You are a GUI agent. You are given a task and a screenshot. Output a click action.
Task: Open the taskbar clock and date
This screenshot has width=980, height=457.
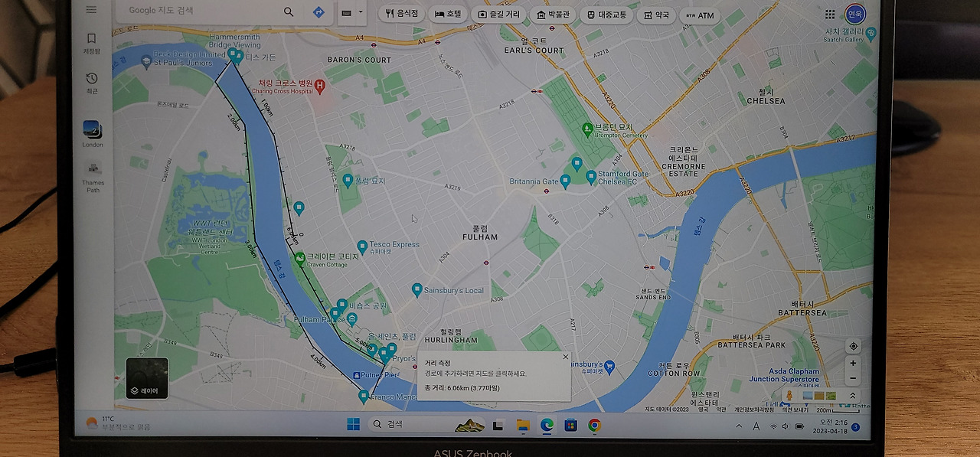[x=829, y=426]
